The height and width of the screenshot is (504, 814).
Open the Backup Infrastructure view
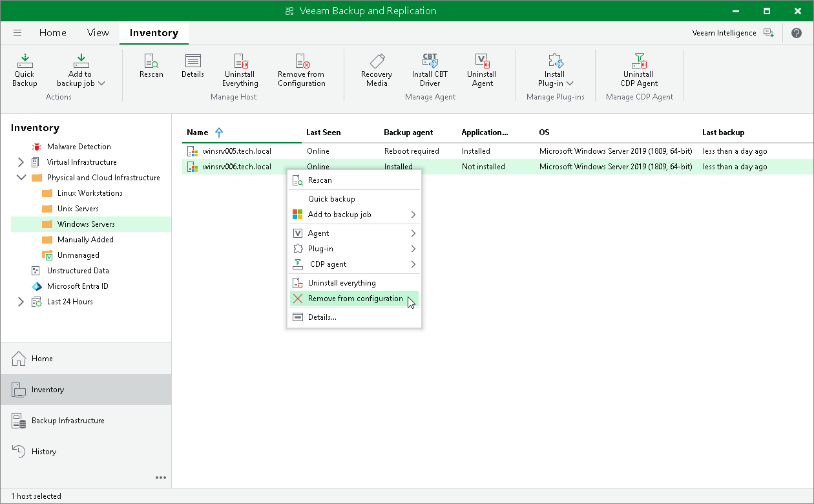(86, 421)
